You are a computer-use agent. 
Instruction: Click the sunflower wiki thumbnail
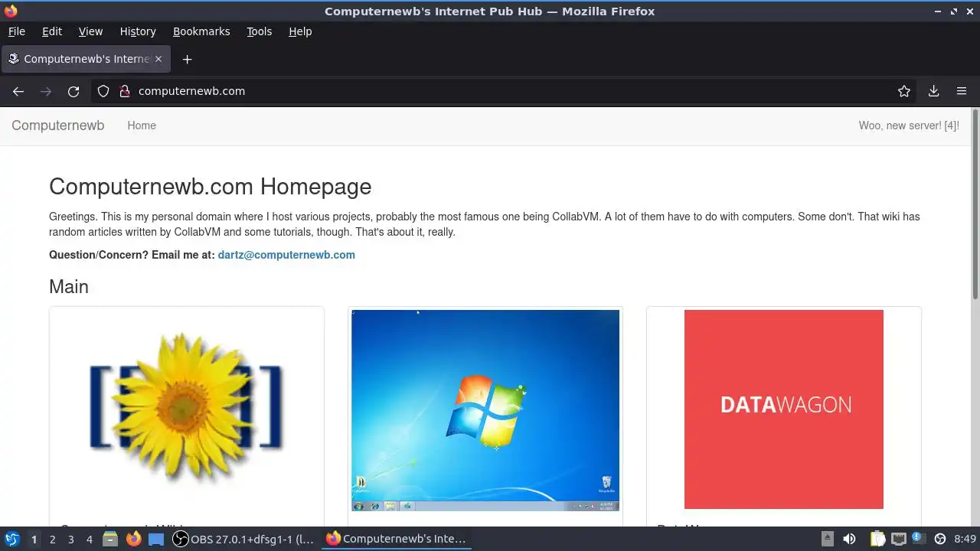coord(187,409)
